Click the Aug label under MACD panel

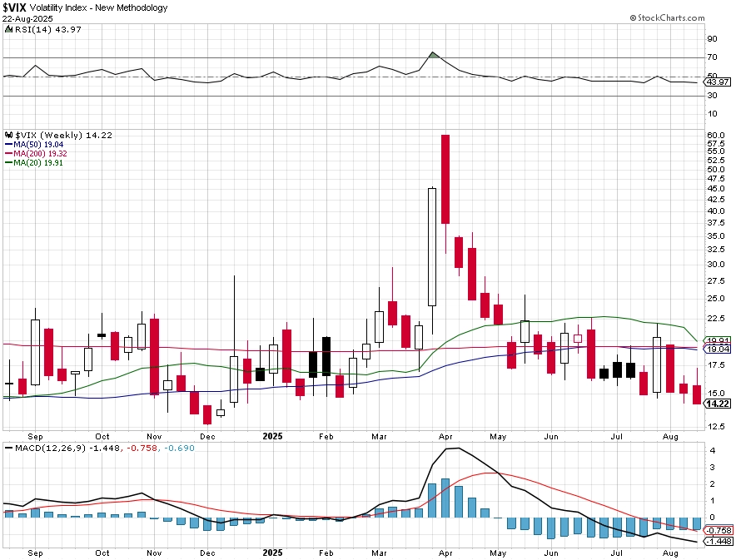(x=670, y=553)
